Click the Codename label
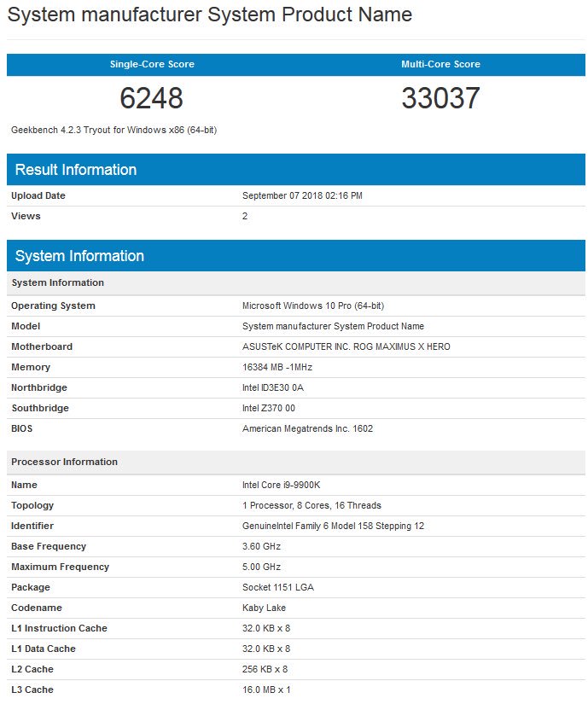588x710 pixels. (x=36, y=608)
